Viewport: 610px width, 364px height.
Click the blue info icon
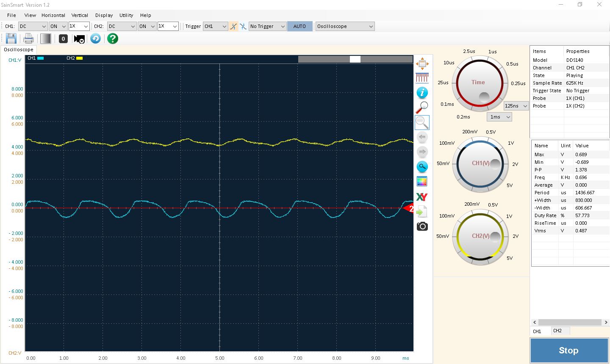coord(422,93)
